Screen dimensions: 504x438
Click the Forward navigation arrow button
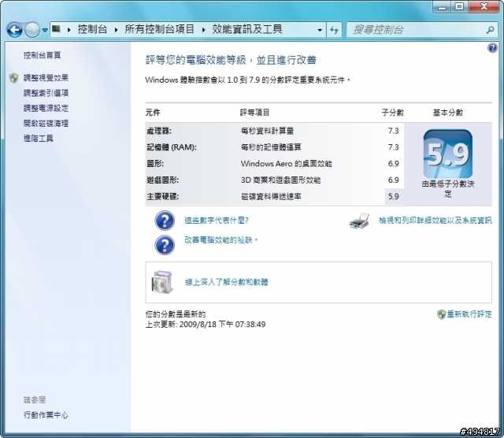pos(32,29)
